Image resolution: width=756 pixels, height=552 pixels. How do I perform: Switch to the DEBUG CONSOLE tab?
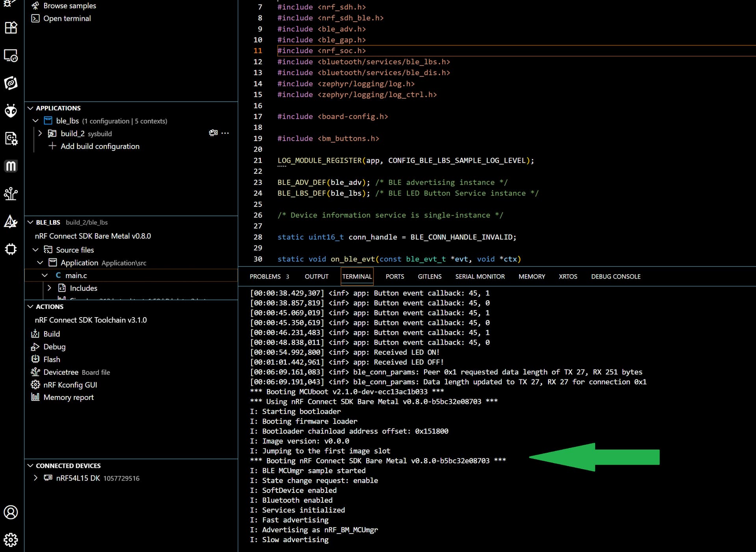pos(616,277)
